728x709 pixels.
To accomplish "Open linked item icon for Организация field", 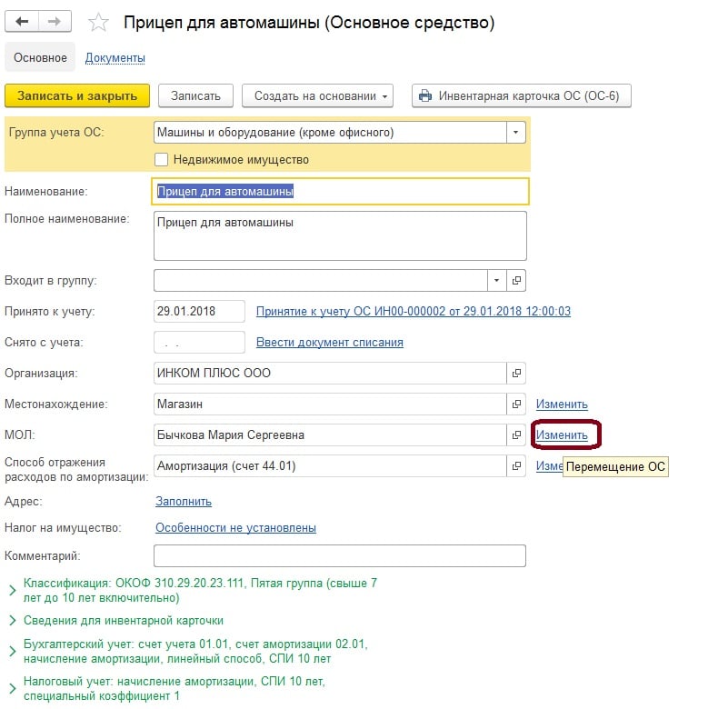I will click(516, 374).
